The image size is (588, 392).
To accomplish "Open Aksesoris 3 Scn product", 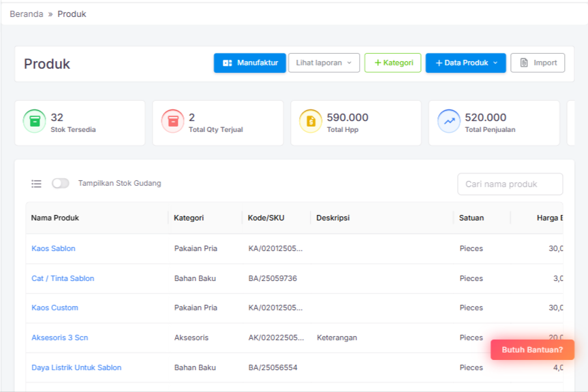I will 59,338.
